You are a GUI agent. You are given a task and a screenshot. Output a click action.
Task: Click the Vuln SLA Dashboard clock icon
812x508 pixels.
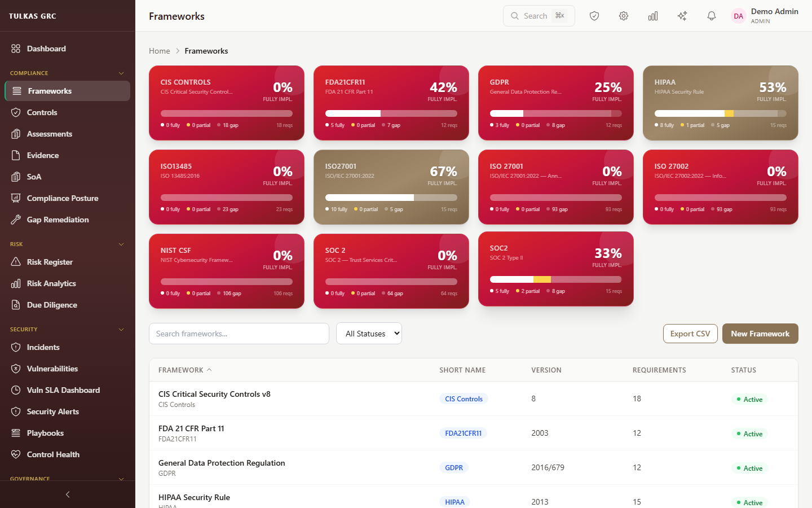(16, 390)
